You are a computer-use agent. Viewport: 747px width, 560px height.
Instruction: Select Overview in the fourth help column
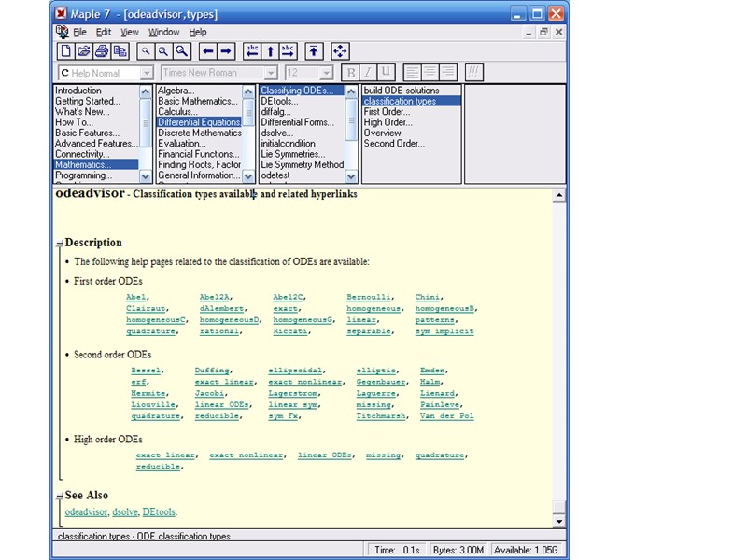[x=383, y=133]
